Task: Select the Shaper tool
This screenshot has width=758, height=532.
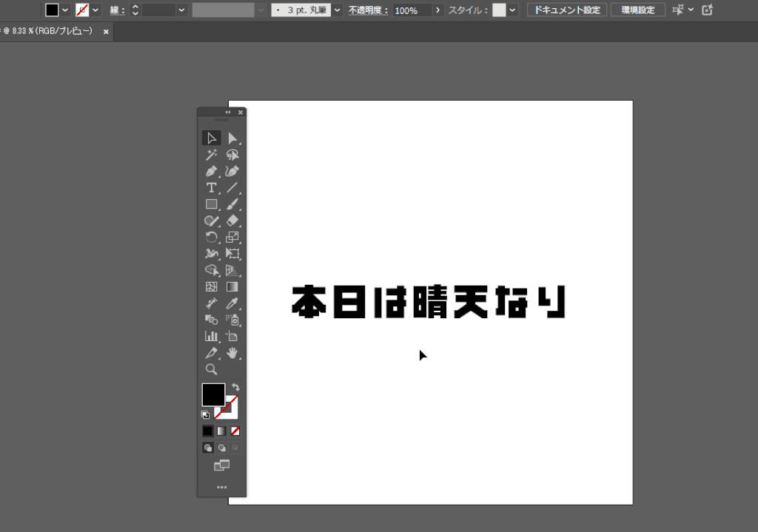Action: pyautogui.click(x=211, y=220)
